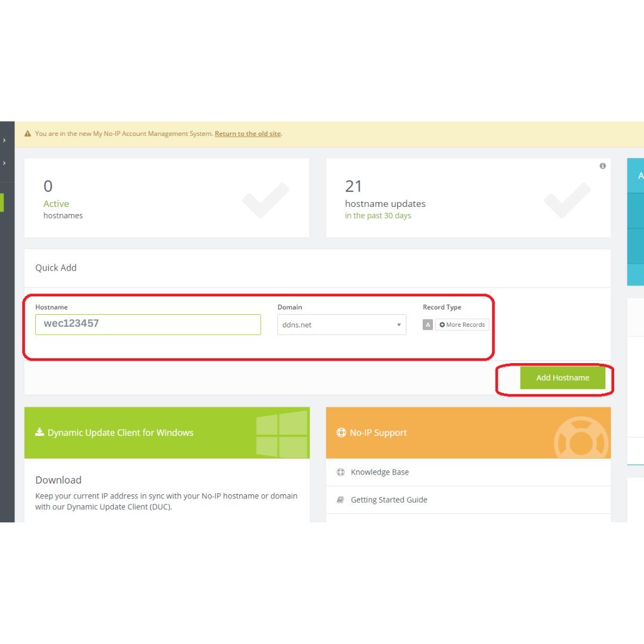
Task: Click the lifebuoy icon beside No-IP Support
Action: (x=341, y=432)
